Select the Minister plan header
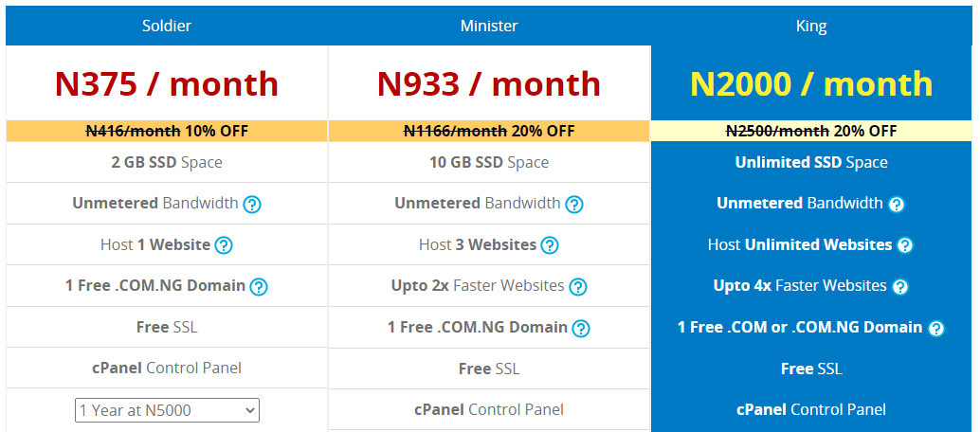 tap(489, 26)
